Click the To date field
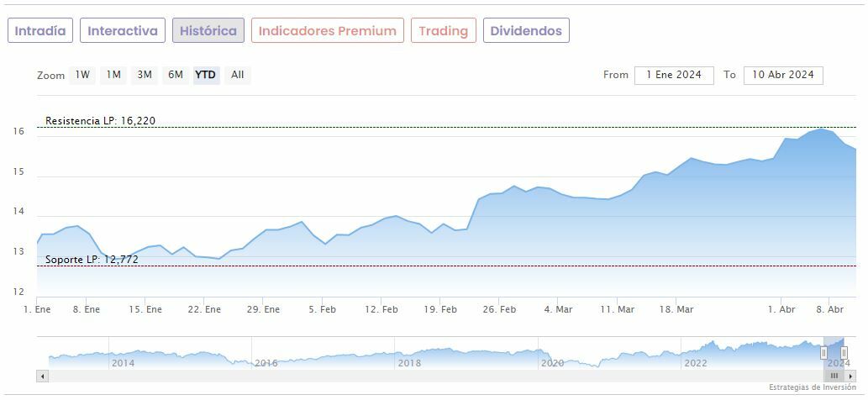 [x=783, y=75]
